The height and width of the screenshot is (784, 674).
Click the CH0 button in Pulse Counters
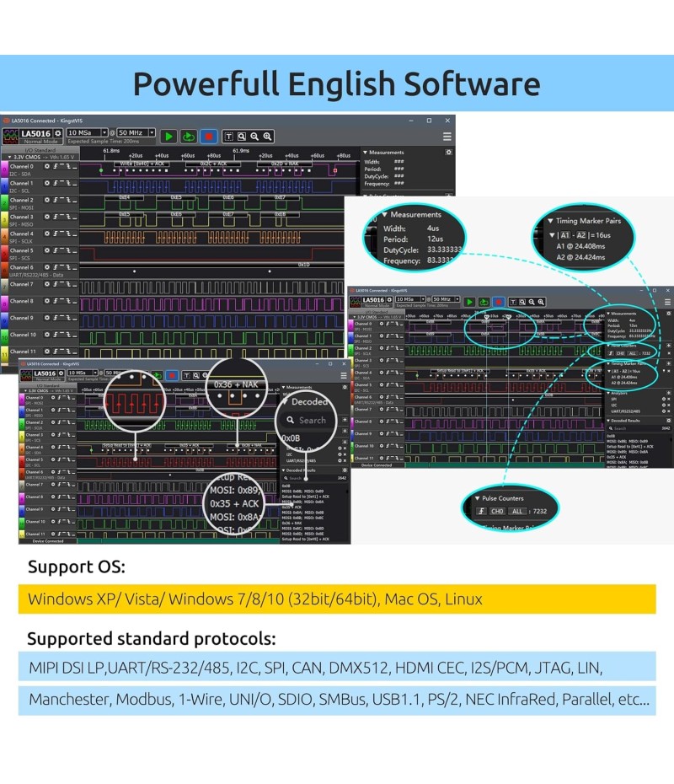497,511
